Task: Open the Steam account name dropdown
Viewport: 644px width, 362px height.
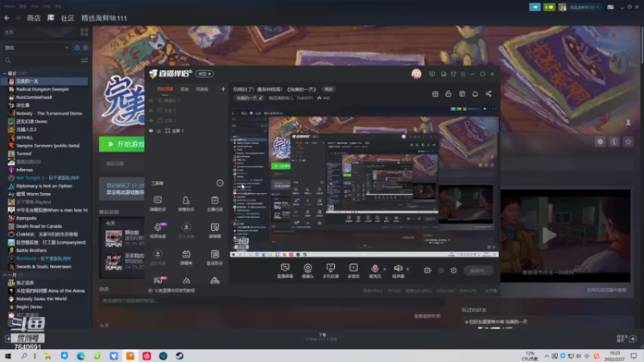Action: [584, 7]
